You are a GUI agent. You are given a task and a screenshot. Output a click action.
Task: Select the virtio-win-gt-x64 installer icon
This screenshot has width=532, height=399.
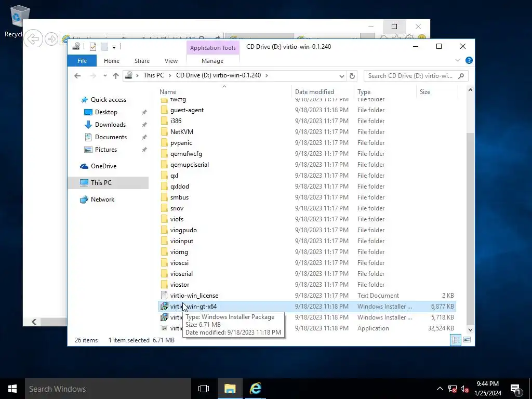(x=164, y=307)
